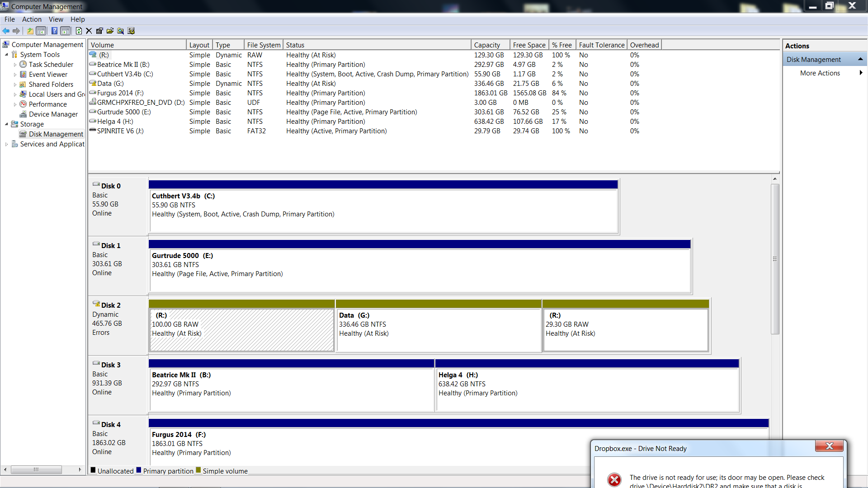The width and height of the screenshot is (868, 488).
Task: Click the Disk 0 drive icon
Action: coord(96,184)
